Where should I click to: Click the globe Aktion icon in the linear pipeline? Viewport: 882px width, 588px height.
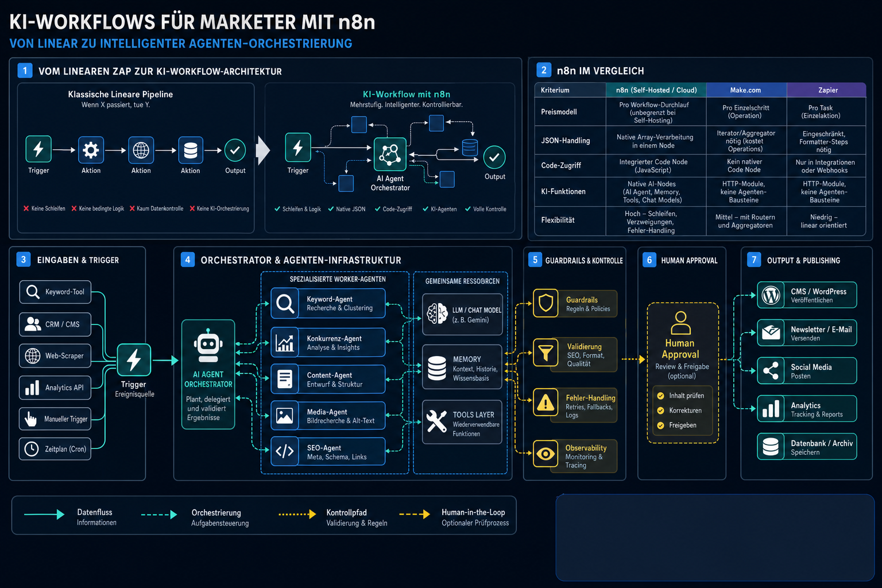(141, 150)
